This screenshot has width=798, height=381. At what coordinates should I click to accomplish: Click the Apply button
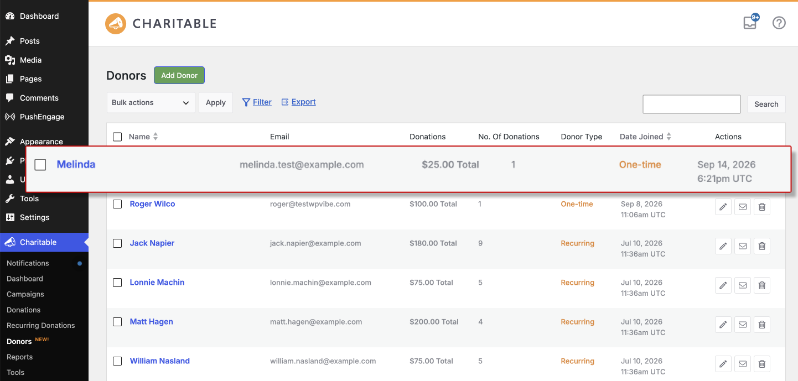click(x=215, y=102)
